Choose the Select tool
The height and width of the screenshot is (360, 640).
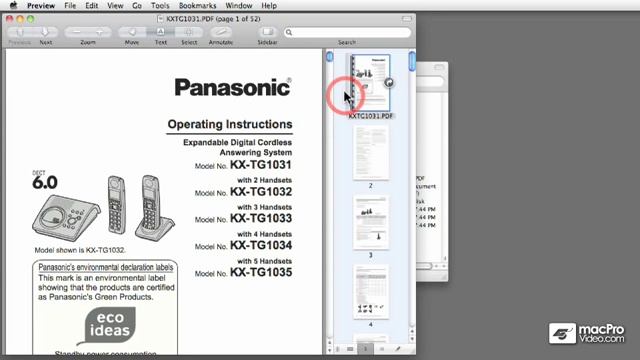coord(189,32)
